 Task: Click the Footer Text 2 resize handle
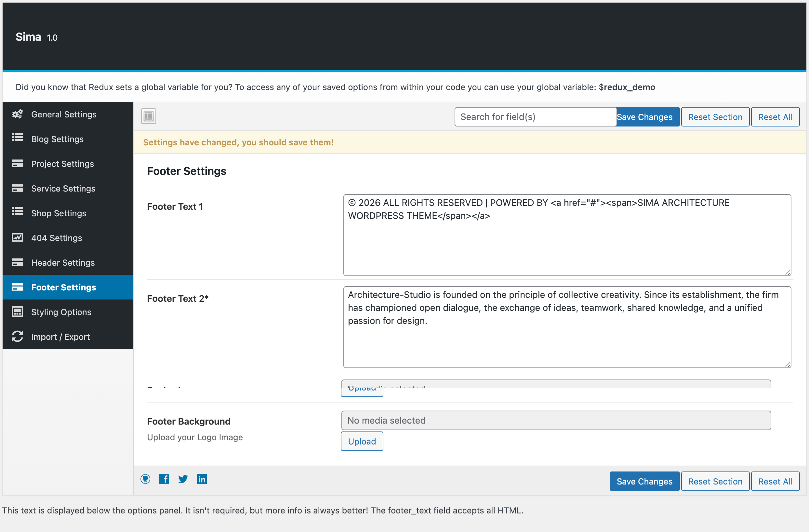coord(788,365)
